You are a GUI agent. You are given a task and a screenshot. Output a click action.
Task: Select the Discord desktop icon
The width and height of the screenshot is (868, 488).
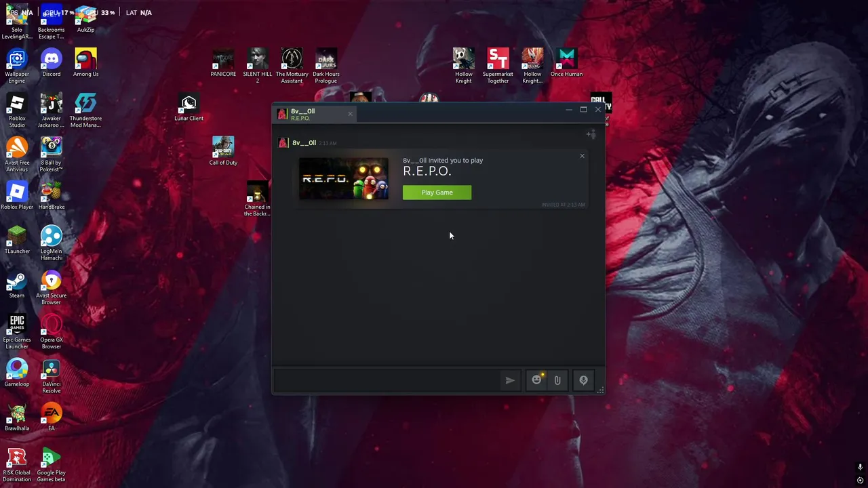click(51, 63)
